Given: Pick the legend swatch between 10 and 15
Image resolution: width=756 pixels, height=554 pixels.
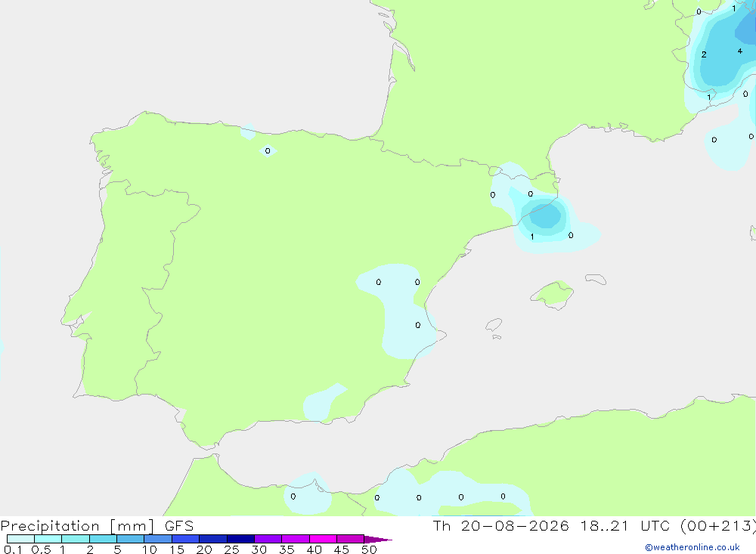Looking at the screenshot, I should tap(158, 539).
